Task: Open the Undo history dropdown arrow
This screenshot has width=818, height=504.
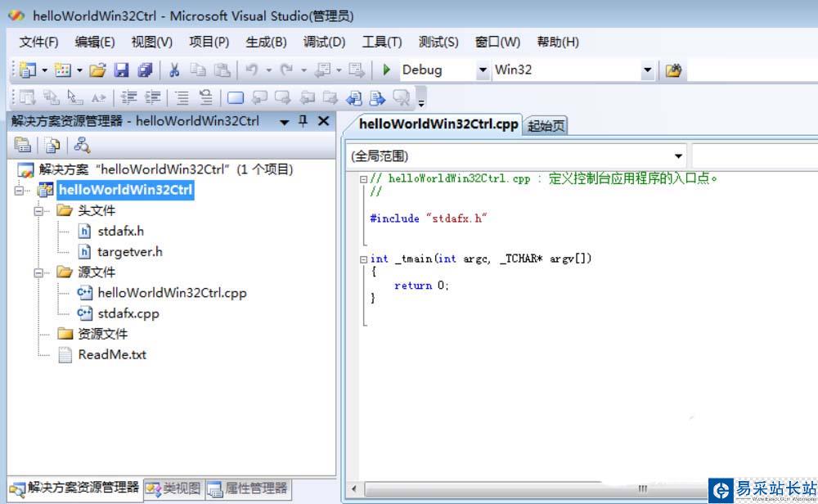Action: (x=268, y=70)
